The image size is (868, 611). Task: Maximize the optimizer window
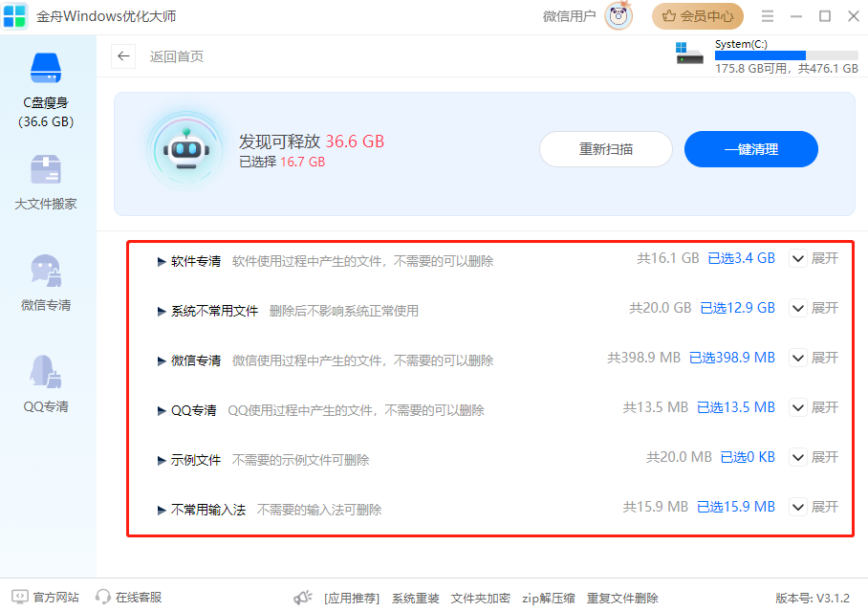coord(825,16)
